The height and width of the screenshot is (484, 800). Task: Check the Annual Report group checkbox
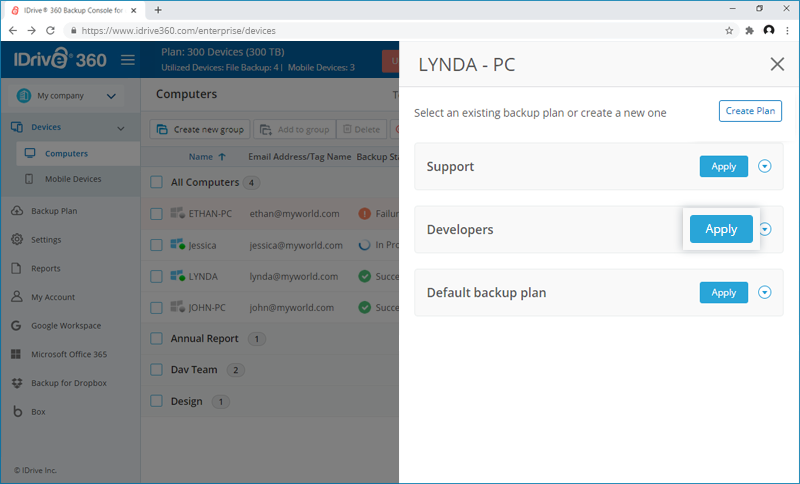(156, 338)
